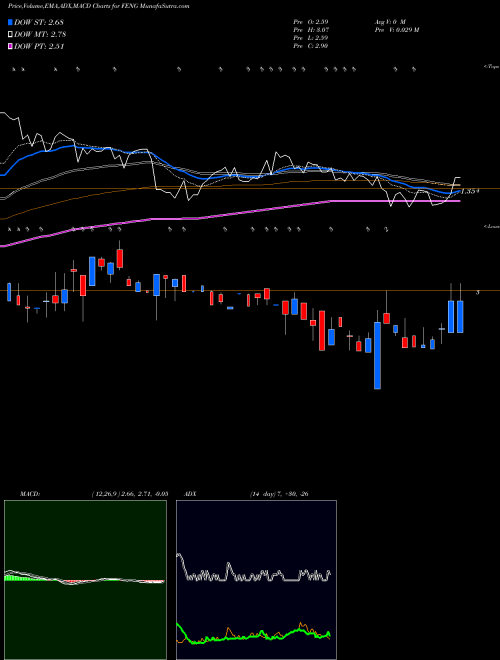Select the 'DOW ST: 2.68' legend text
500x660 pixels.
(x=39, y=22)
